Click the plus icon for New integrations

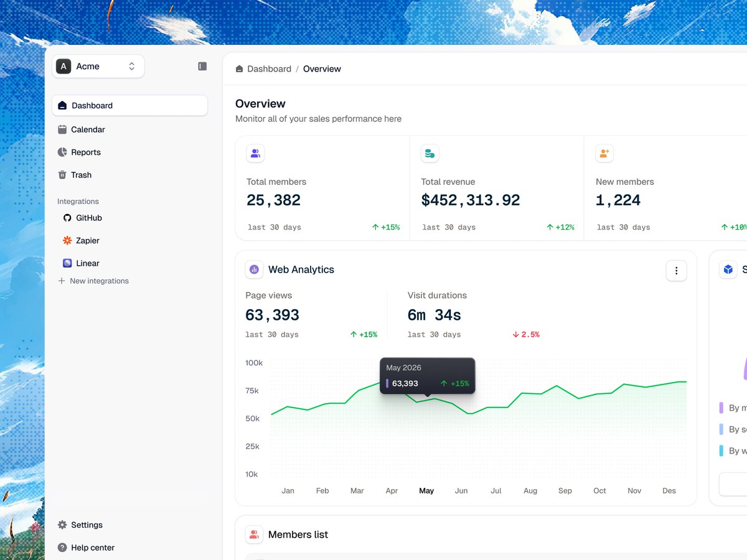click(x=62, y=281)
